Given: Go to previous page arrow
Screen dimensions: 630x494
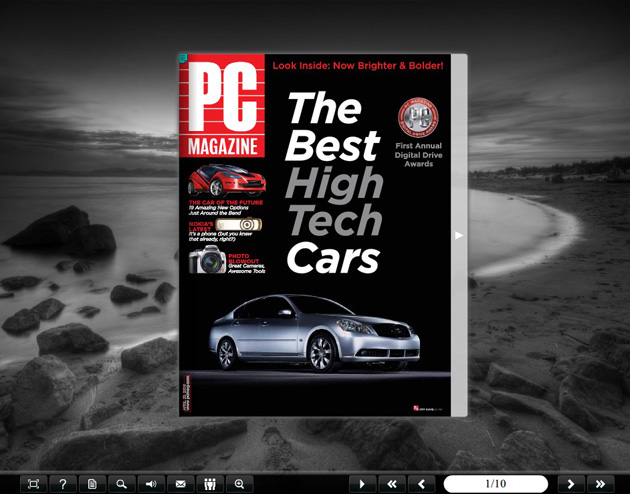Looking at the screenshot, I should pos(421,484).
